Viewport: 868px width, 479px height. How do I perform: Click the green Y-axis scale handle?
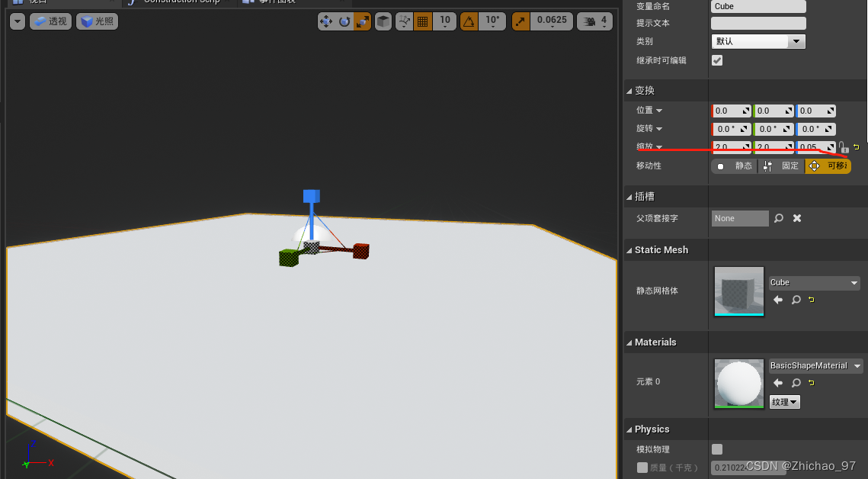tap(289, 258)
